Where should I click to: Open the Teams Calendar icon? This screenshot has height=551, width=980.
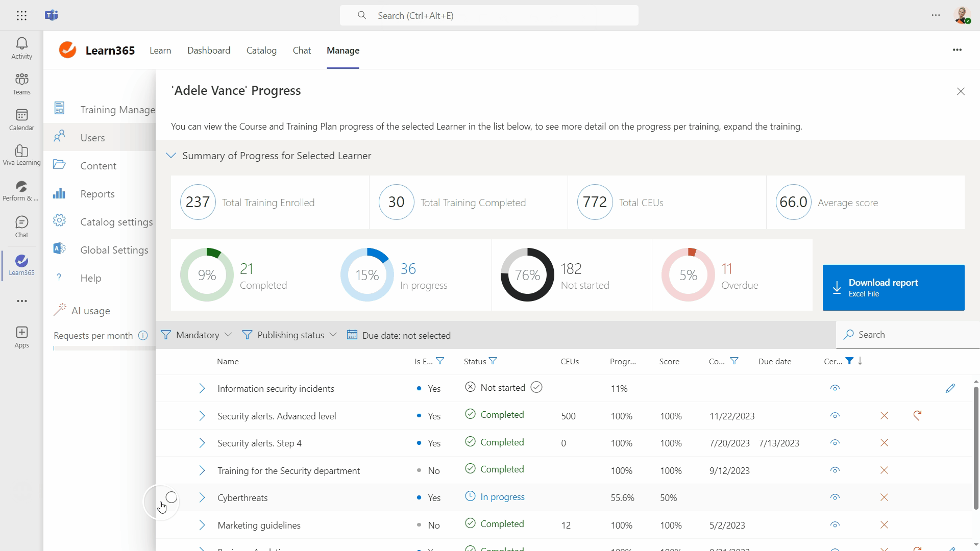21,119
